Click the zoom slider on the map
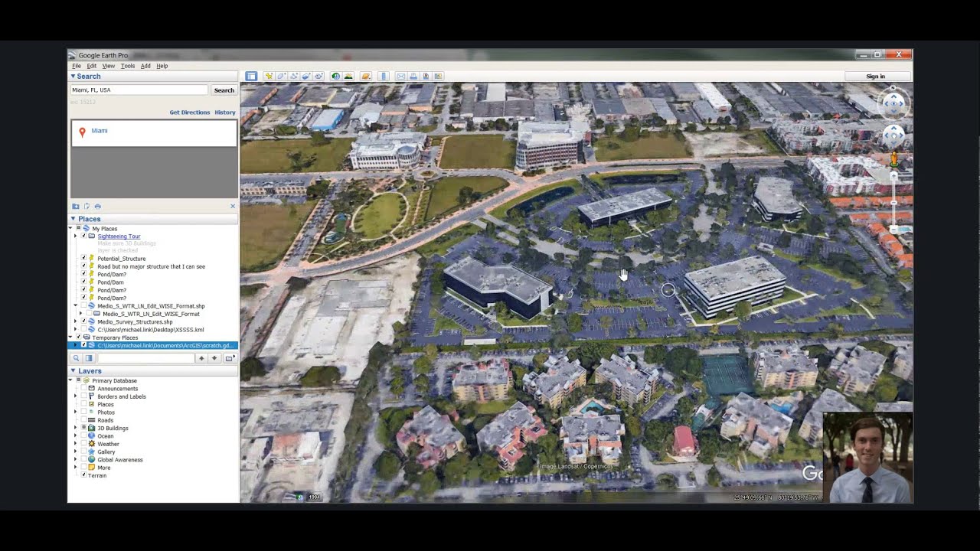Viewport: 980px width, 551px height. tap(893, 201)
